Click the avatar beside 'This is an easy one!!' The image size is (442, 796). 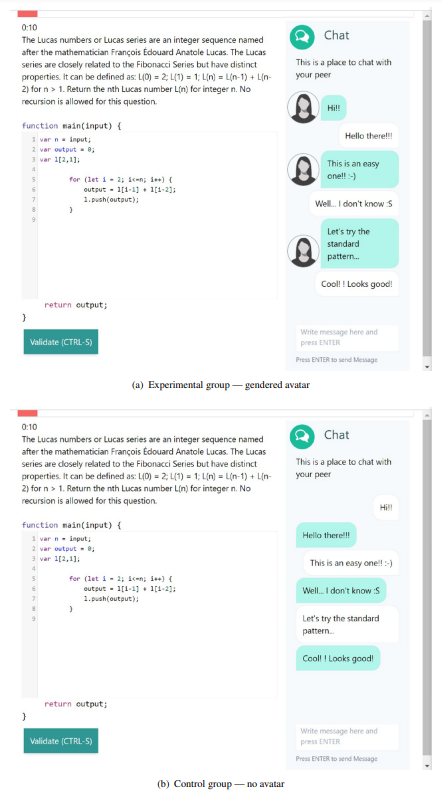[x=303, y=169]
